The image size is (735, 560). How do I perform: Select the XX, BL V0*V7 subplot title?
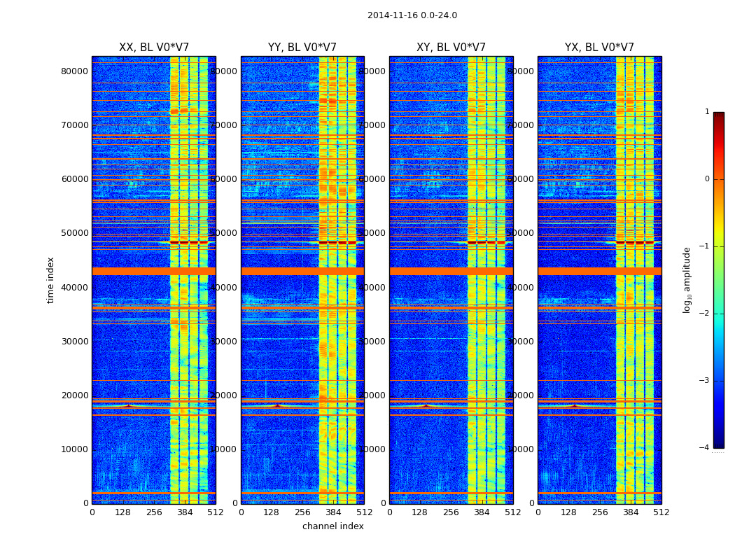(153, 48)
